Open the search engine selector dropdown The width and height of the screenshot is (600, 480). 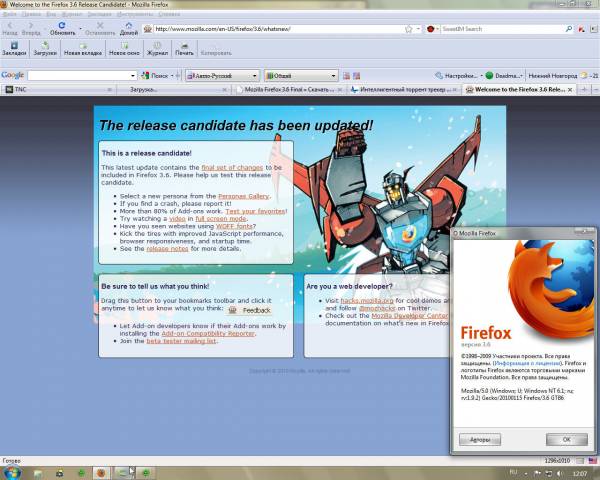[432, 29]
